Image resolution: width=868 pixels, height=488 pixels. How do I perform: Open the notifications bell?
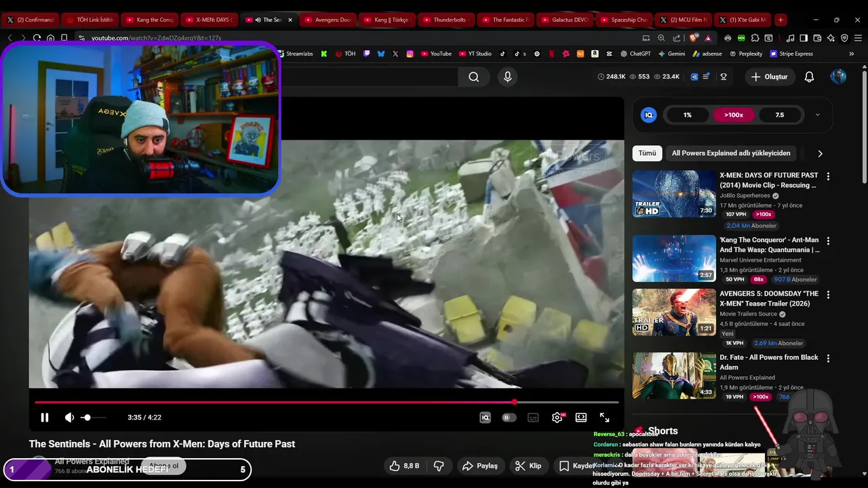(809, 77)
